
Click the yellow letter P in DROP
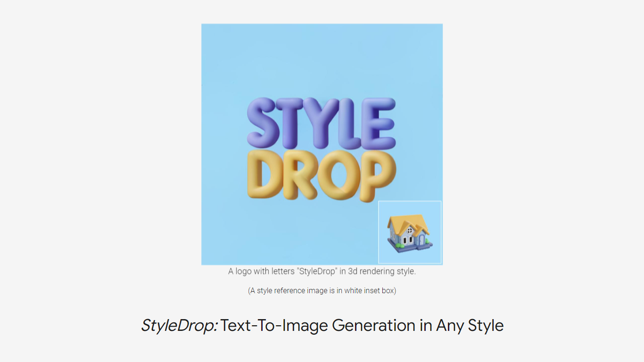tap(379, 176)
